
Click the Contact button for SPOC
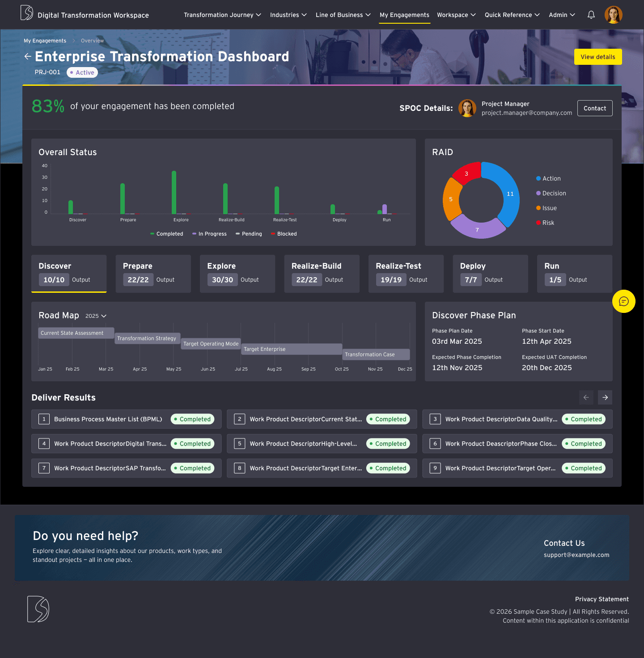pyautogui.click(x=595, y=108)
